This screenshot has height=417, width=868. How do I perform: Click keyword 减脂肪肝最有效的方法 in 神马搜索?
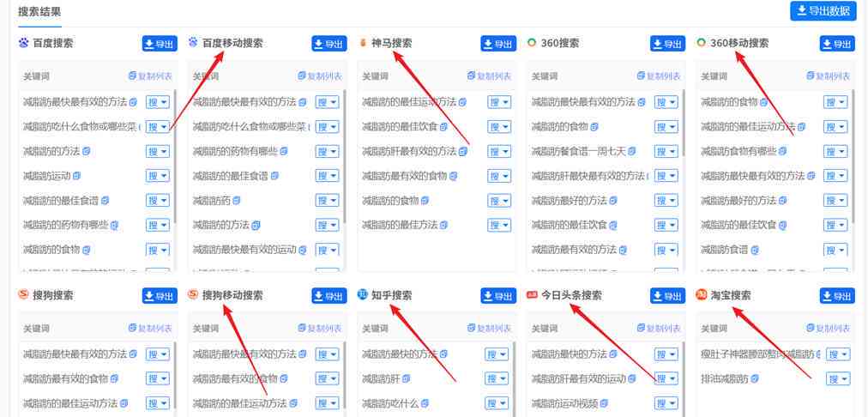click(x=409, y=151)
